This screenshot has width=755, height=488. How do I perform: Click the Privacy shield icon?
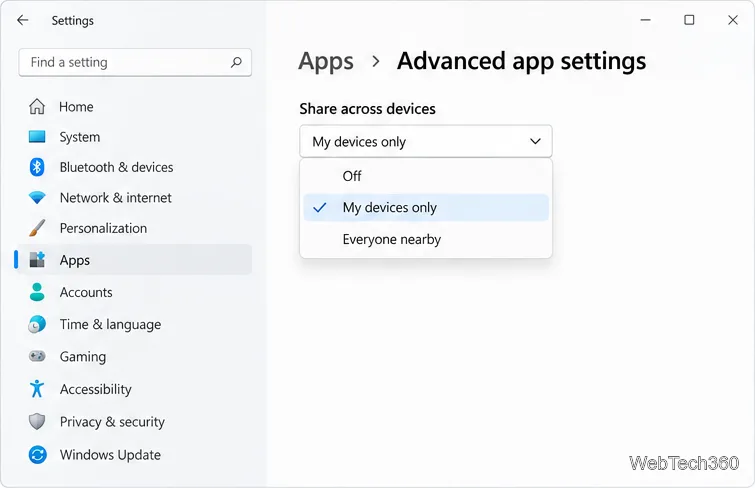coord(37,422)
